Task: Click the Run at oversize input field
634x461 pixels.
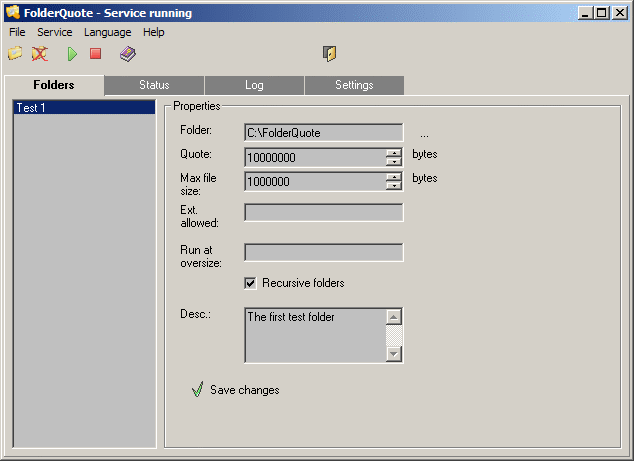Action: [x=323, y=252]
